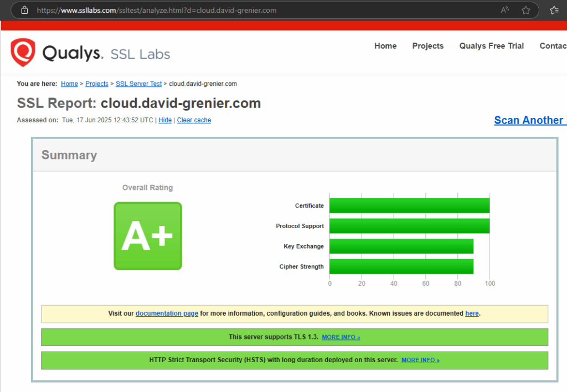The width and height of the screenshot is (567, 392).
Task: Click the A+ overall rating badge
Action: coord(148,236)
